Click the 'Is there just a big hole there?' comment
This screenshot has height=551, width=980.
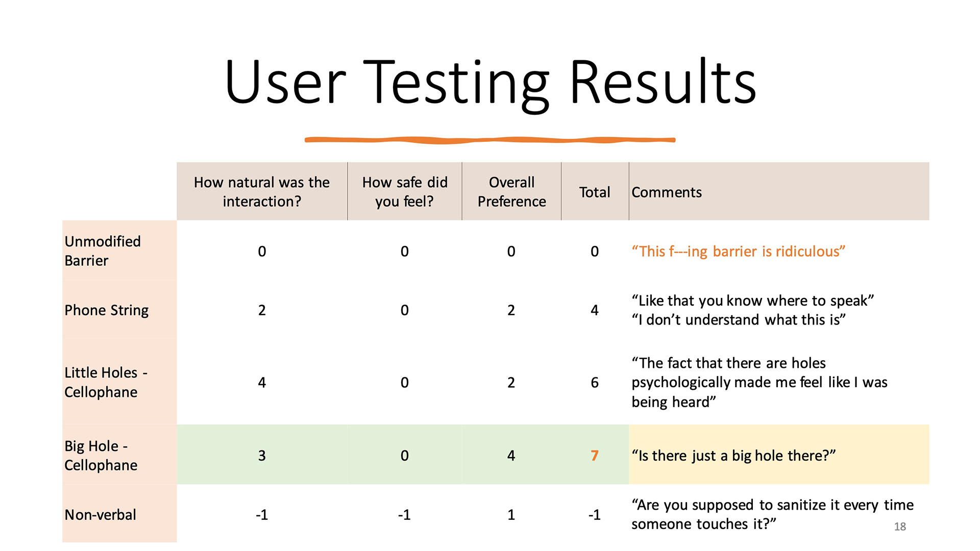point(733,456)
